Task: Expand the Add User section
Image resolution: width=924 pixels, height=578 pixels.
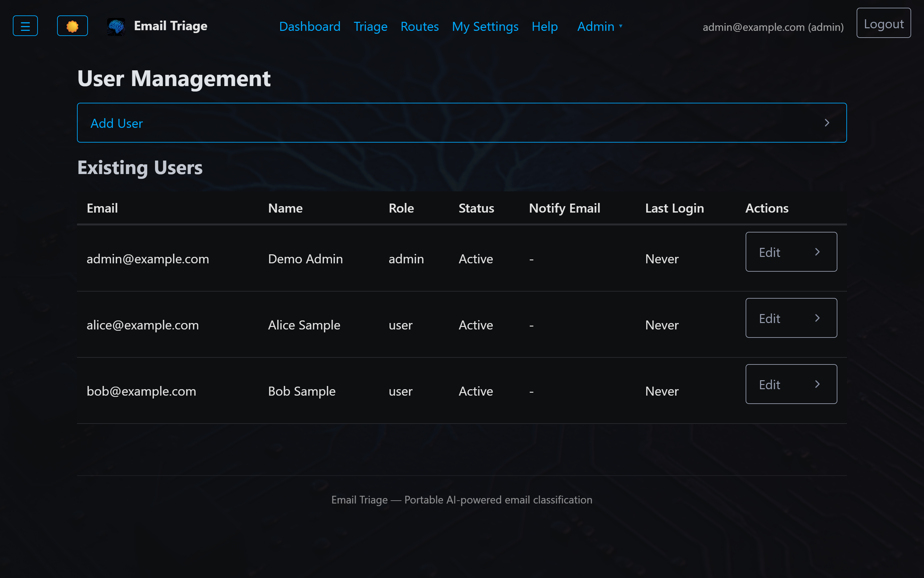Action: 462,123
